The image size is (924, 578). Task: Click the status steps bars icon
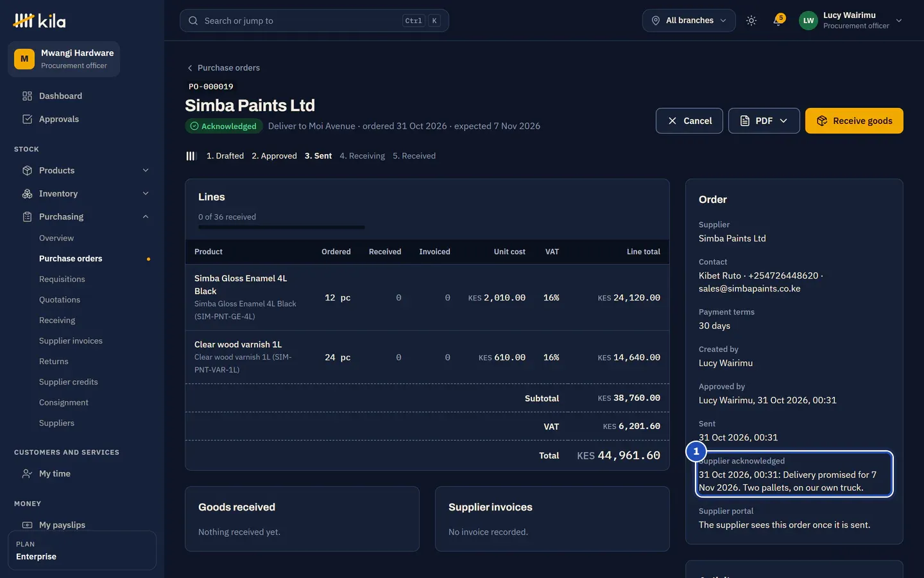[x=191, y=156]
